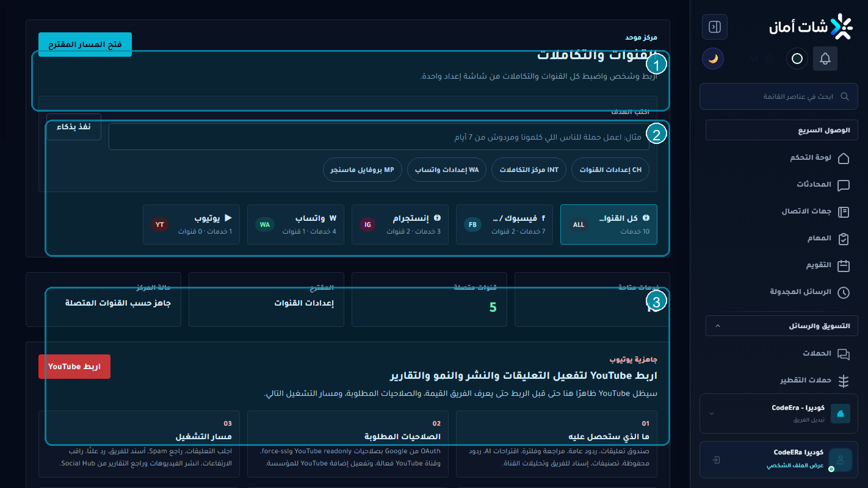The width and height of the screenshot is (868, 488).
Task: Focus the ابحث في عناصر القائمة field
Action: [x=779, y=96]
